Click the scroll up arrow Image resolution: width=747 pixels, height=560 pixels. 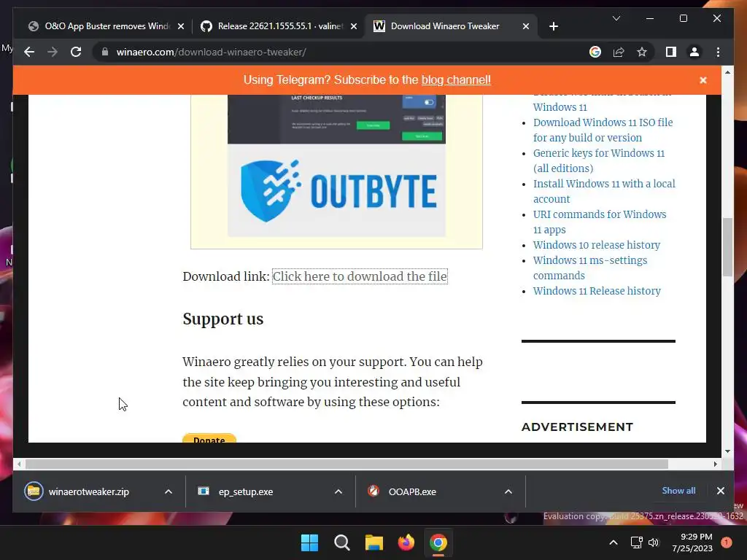[727, 72]
